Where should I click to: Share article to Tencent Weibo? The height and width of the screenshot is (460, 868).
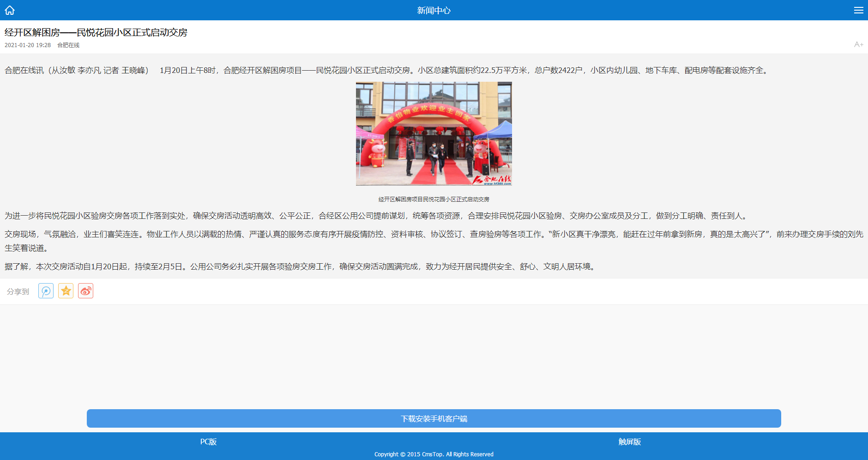click(x=46, y=291)
